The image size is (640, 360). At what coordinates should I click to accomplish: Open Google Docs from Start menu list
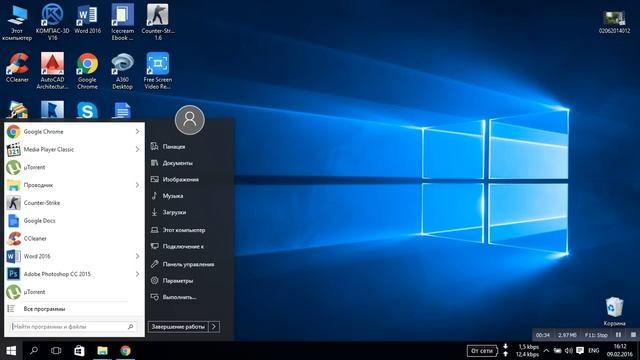coord(74,220)
